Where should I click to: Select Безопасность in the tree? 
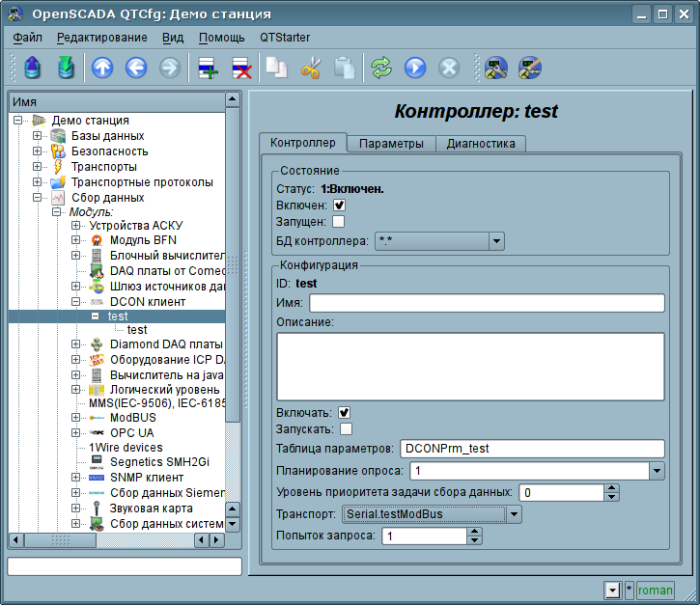pos(109,151)
